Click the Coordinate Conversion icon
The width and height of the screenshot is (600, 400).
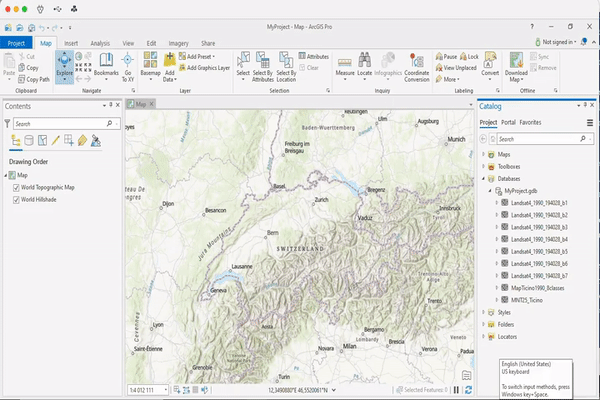click(417, 66)
